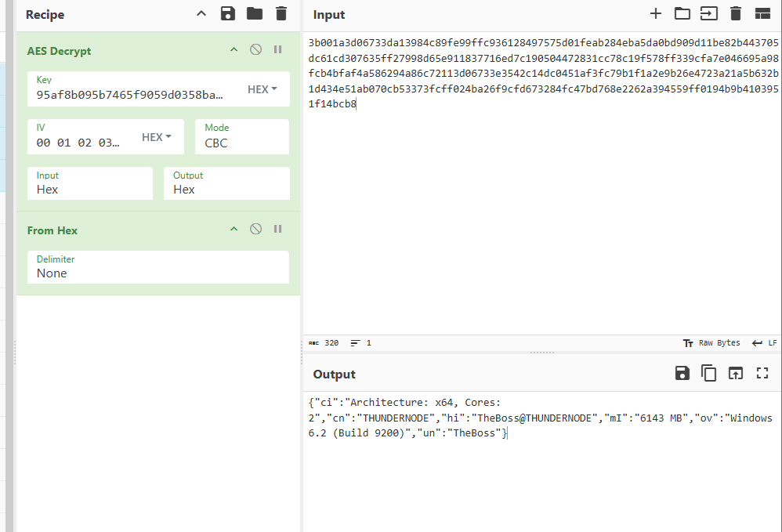Load a recipe using the folder icon
This screenshot has width=782, height=532.
(254, 13)
